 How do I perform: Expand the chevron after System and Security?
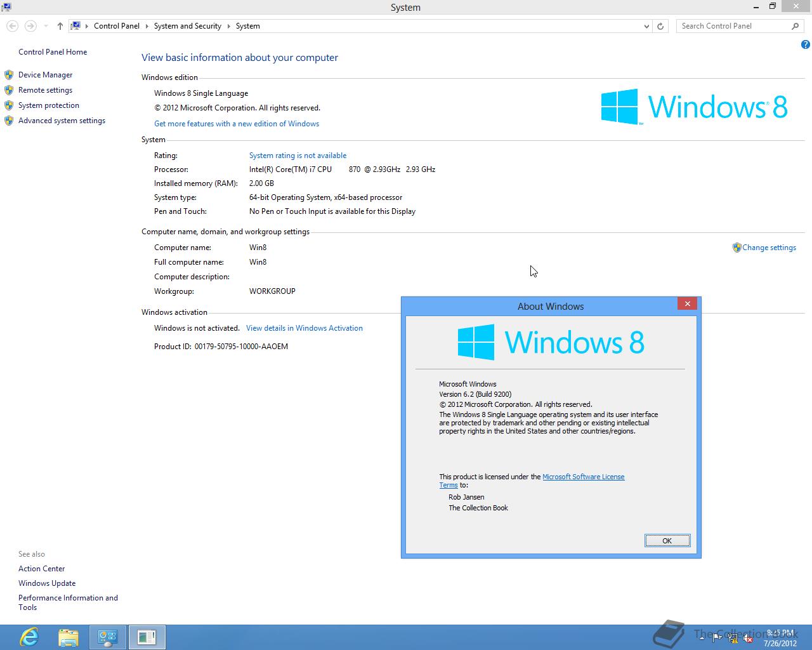[228, 26]
